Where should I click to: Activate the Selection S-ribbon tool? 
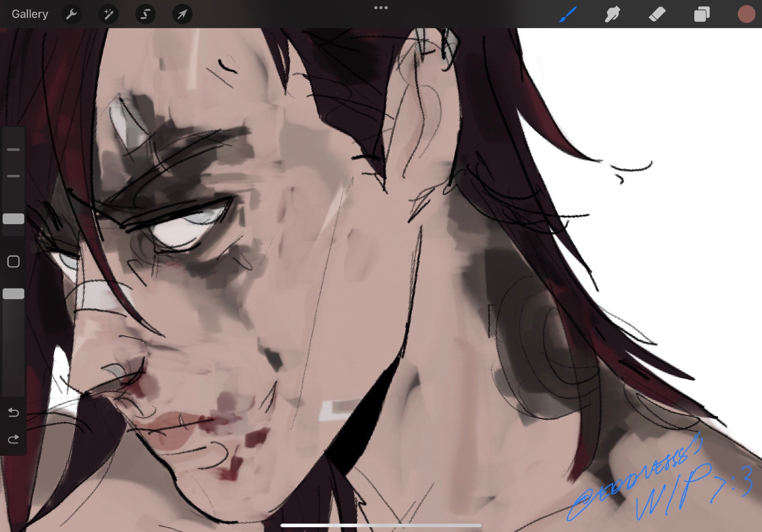click(x=145, y=14)
